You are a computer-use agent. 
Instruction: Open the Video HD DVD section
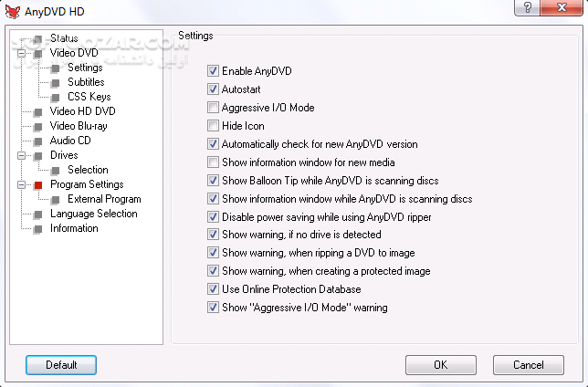82,111
